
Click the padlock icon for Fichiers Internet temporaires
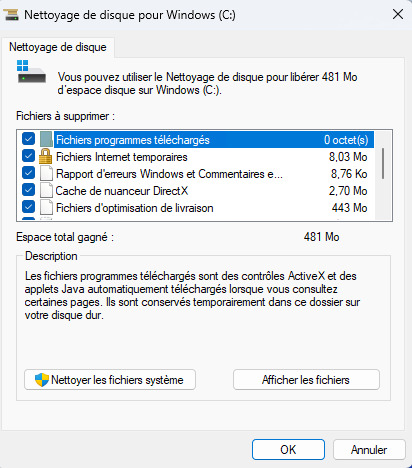point(45,156)
